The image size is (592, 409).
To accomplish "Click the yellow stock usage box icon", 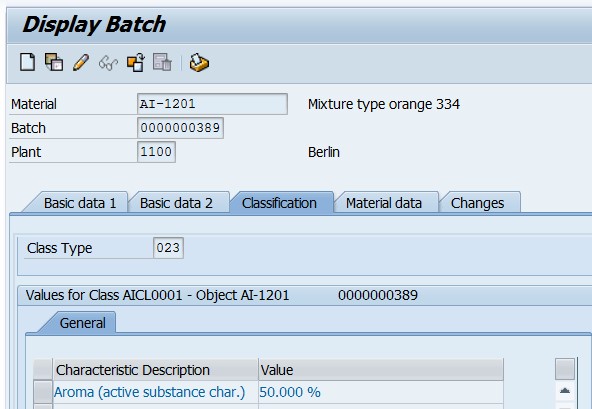I will click(x=199, y=62).
